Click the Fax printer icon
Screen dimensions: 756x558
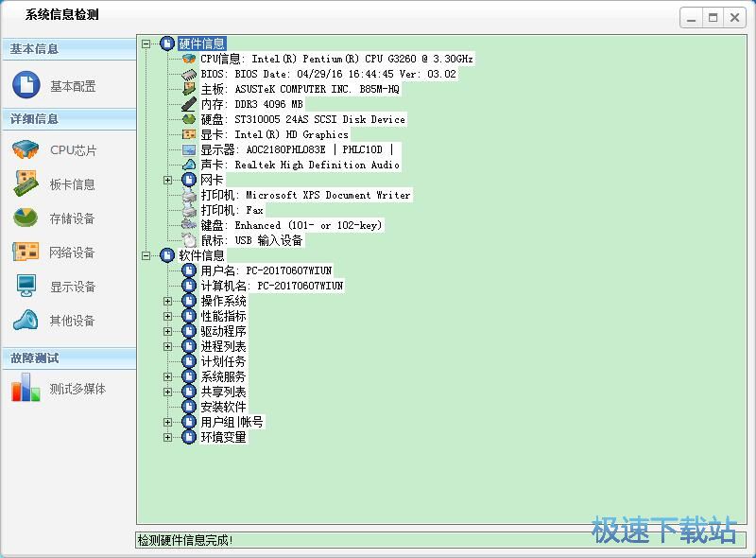point(189,210)
